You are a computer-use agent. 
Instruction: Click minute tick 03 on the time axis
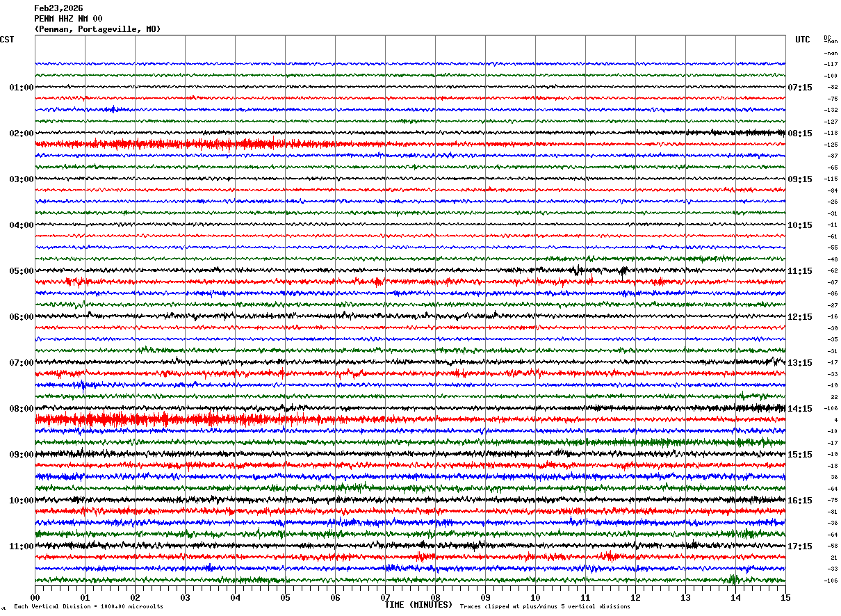point(185,597)
